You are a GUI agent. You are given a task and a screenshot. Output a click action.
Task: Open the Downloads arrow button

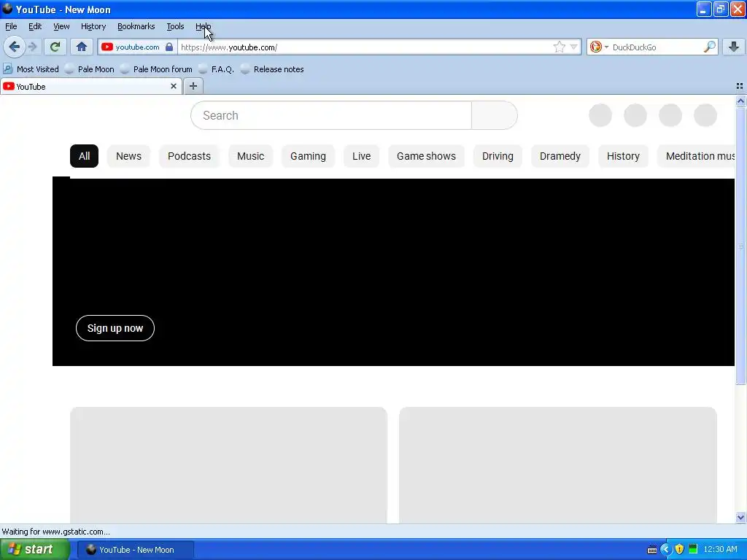pos(734,47)
